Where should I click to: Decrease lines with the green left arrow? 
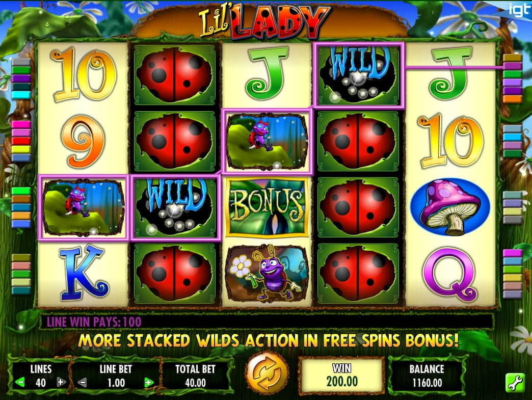(x=20, y=383)
